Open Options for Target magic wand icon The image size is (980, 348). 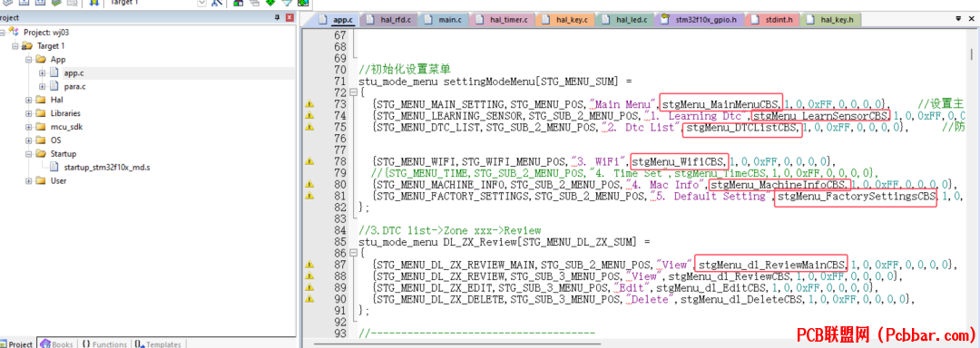[217, 3]
